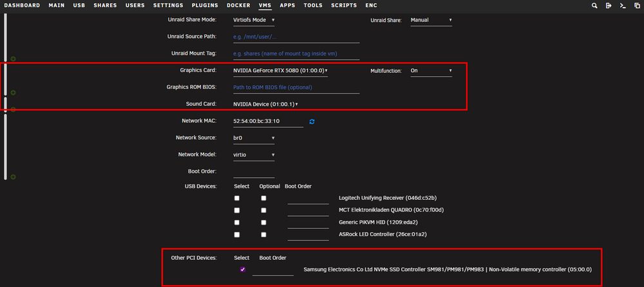This screenshot has width=644, height=287.
Task: Click the logout icon in top bar
Action: [609, 6]
